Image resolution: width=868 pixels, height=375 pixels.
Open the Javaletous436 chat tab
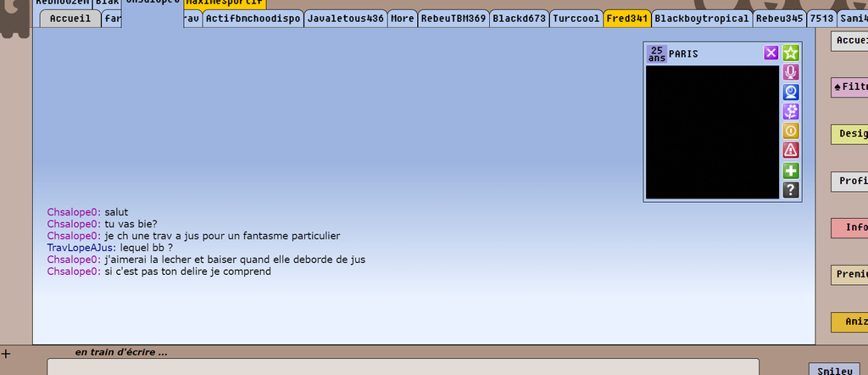pos(346,19)
